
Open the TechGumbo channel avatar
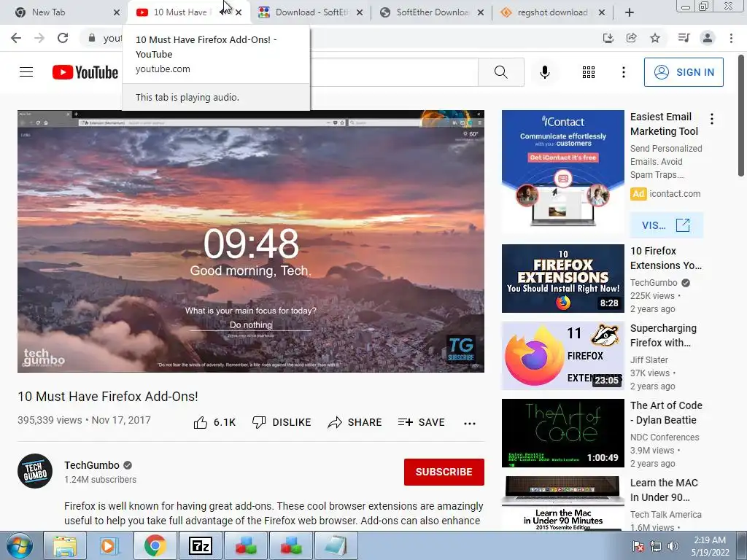point(35,471)
